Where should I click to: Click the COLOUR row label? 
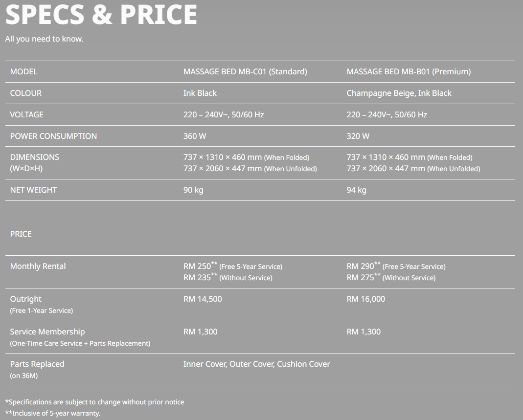26,93
